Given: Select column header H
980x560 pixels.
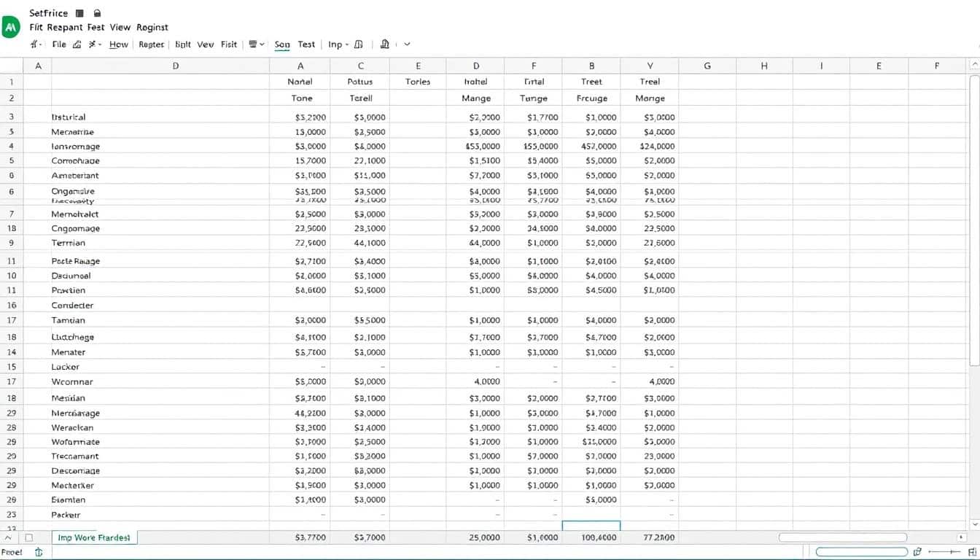Looking at the screenshot, I should [764, 66].
